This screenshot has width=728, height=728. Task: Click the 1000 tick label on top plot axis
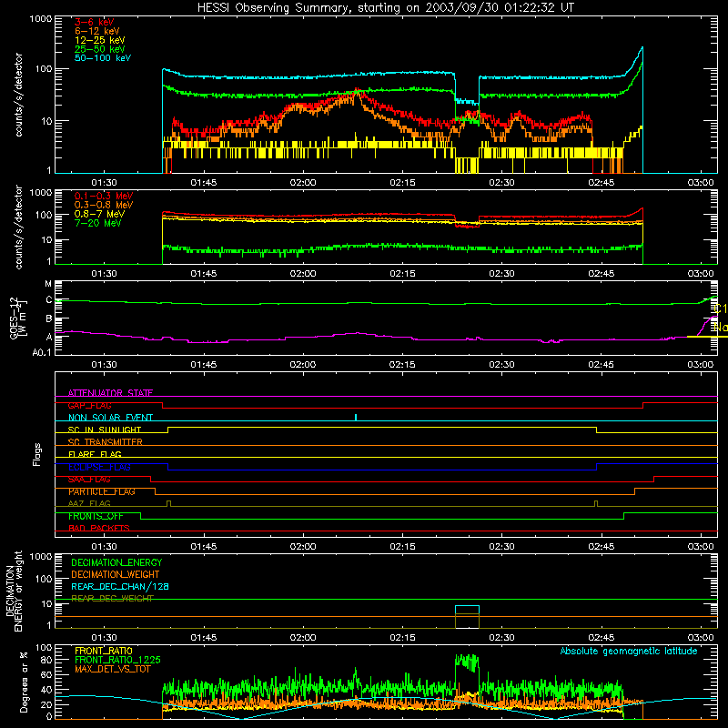point(40,19)
